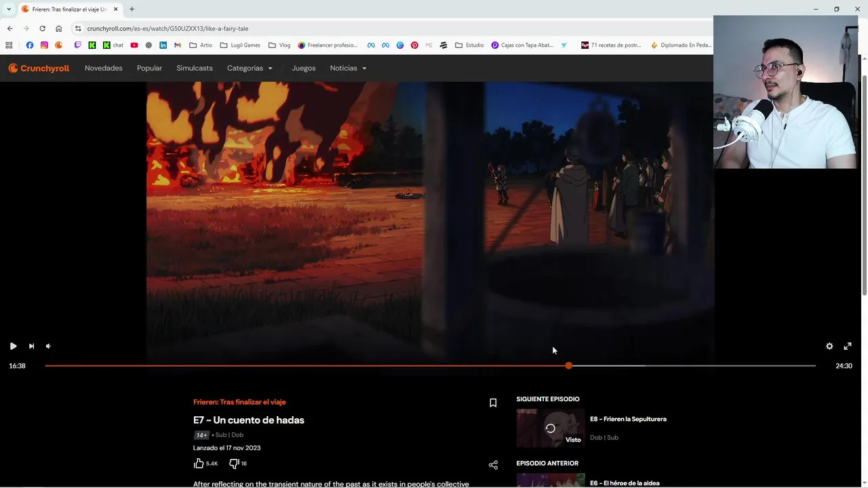Image resolution: width=868 pixels, height=488 pixels.
Task: Open E8 – Frieren la Sepulturera title
Action: tap(628, 419)
